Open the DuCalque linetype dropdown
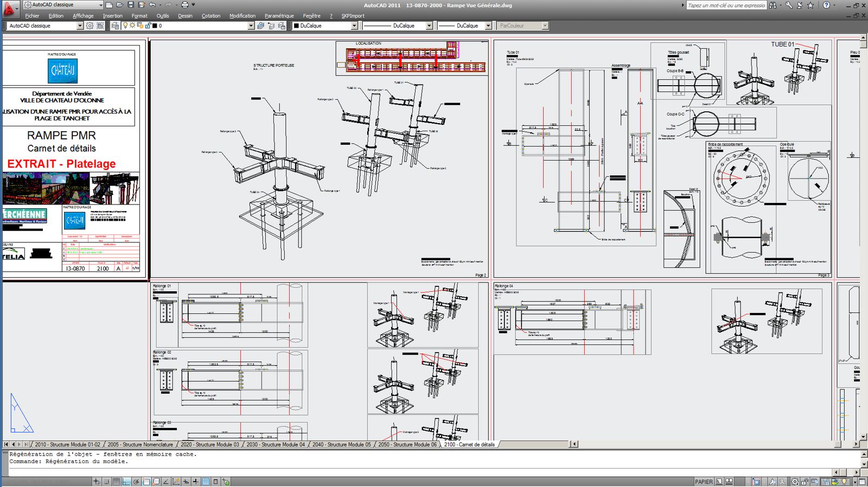 (429, 25)
